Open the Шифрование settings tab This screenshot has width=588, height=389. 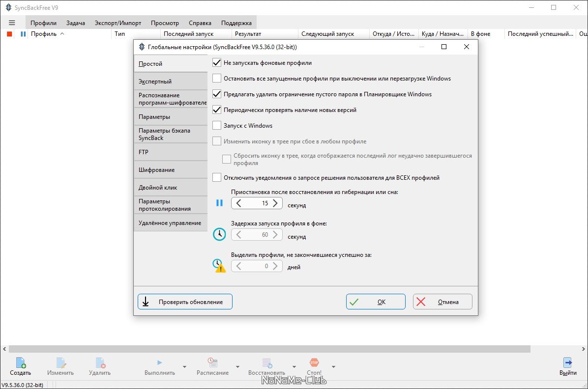click(x=171, y=170)
